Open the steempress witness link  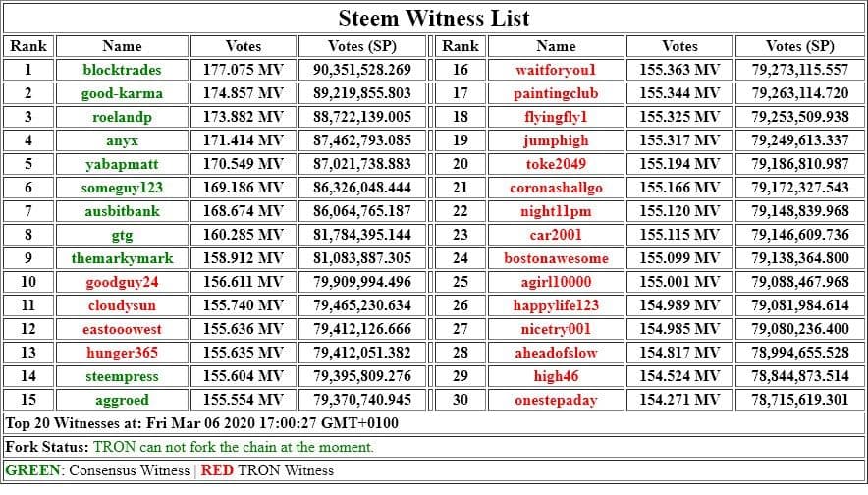(122, 376)
